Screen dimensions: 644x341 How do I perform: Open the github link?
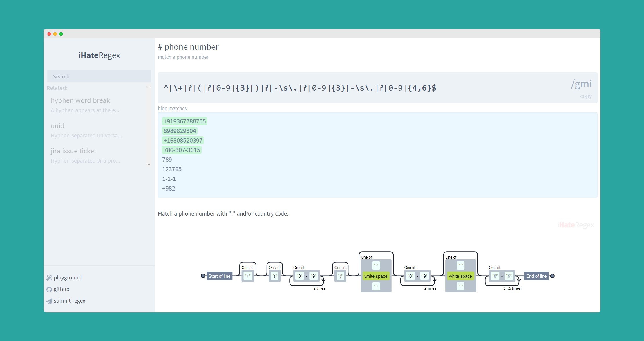coord(61,289)
